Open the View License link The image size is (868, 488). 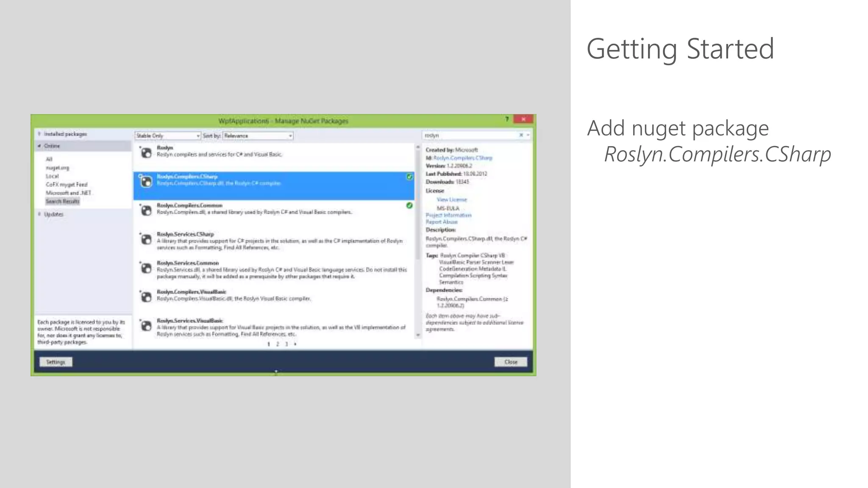coord(452,200)
